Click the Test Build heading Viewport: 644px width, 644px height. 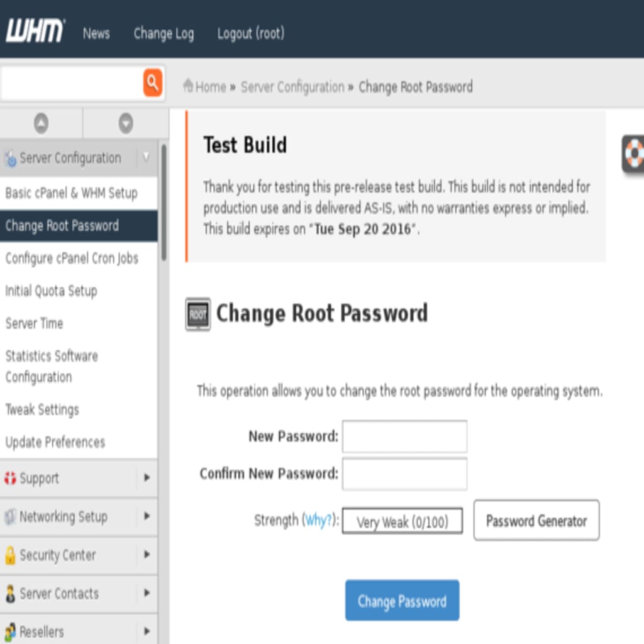click(245, 145)
